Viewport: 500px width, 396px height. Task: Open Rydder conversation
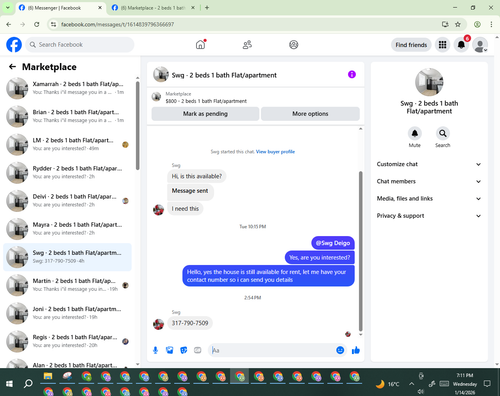67,173
